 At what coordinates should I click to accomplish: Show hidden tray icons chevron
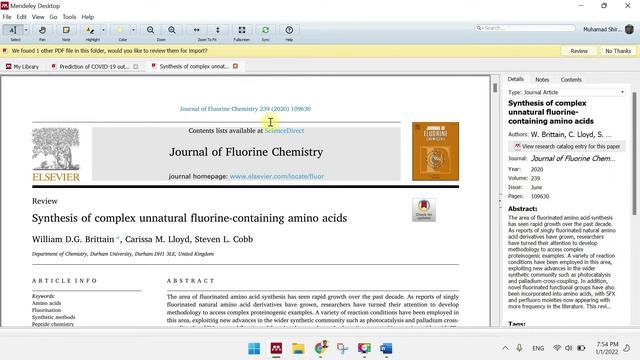[505, 348]
